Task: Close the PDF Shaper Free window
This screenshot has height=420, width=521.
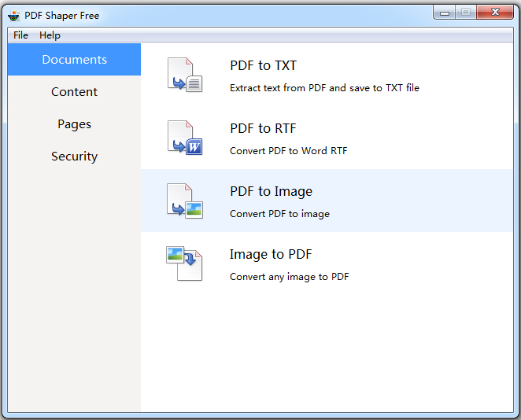Action: [x=495, y=13]
